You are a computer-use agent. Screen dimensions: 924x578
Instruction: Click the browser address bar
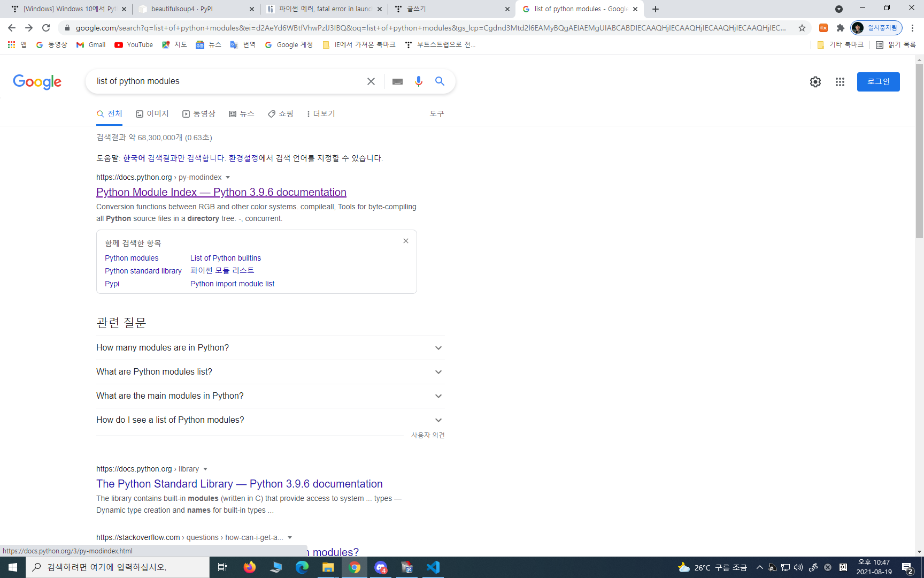[430, 28]
